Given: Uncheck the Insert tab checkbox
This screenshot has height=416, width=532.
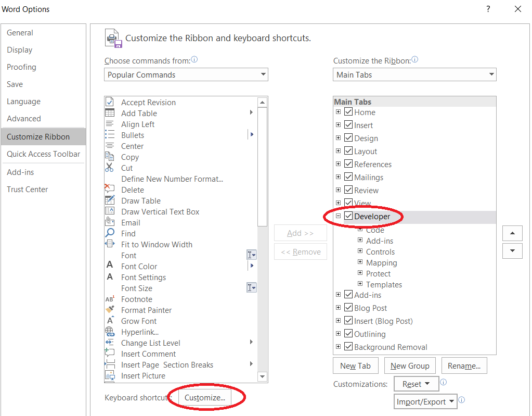Looking at the screenshot, I should 348,124.
